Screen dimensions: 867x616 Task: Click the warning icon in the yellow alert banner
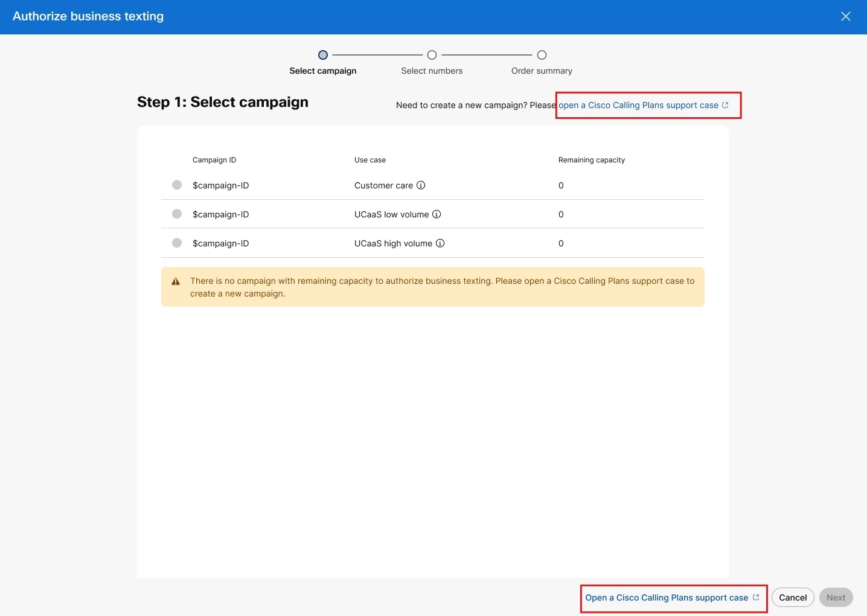[176, 281]
